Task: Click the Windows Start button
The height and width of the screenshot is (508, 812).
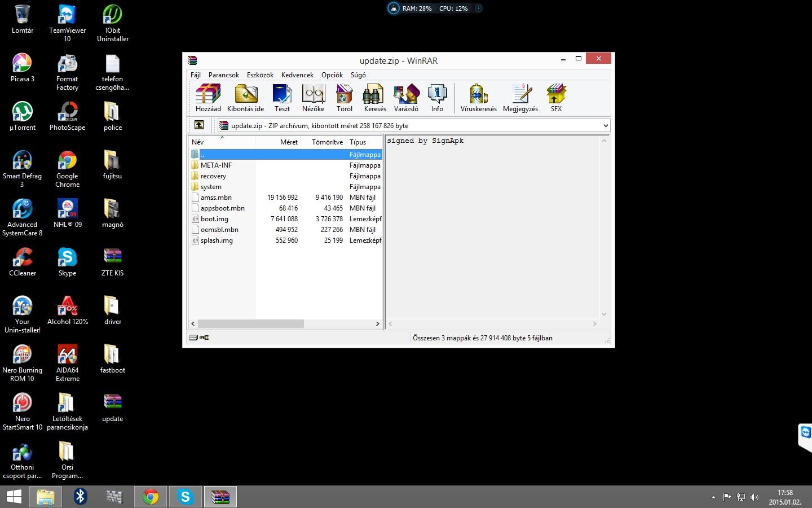Action: point(14,497)
